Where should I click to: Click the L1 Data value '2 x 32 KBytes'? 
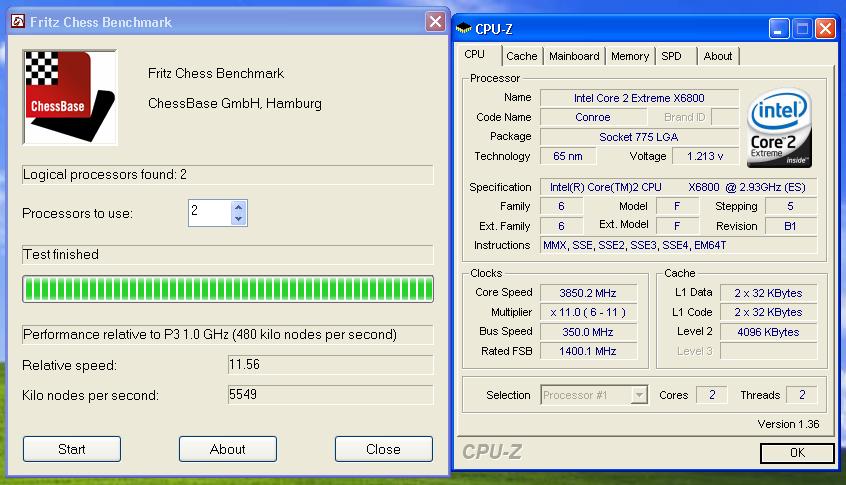pyautogui.click(x=768, y=293)
